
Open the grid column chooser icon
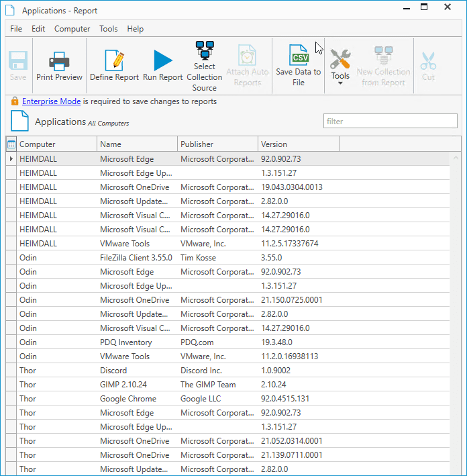(x=11, y=144)
